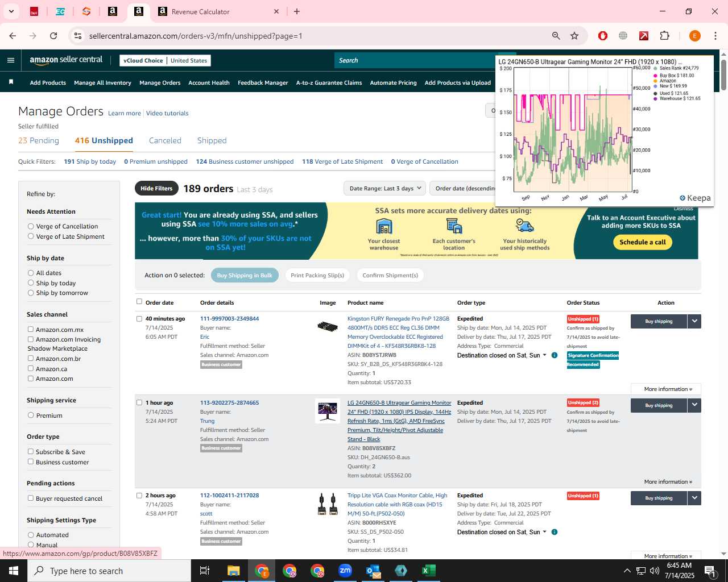Expand Buy shipping options for Kingston order
This screenshot has width=728, height=582.
click(694, 321)
